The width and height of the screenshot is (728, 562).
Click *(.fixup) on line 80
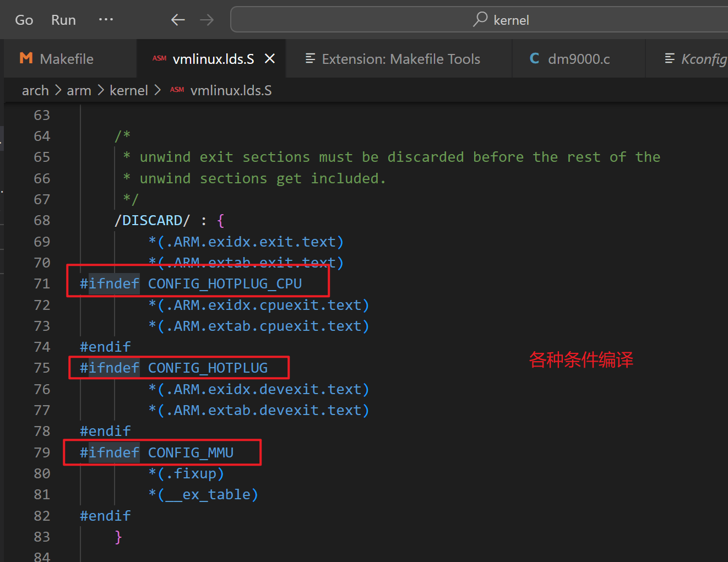186,474
